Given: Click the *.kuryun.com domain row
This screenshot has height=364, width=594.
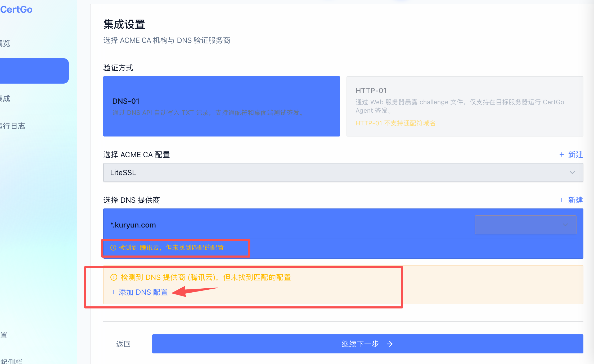Looking at the screenshot, I should [x=343, y=225].
